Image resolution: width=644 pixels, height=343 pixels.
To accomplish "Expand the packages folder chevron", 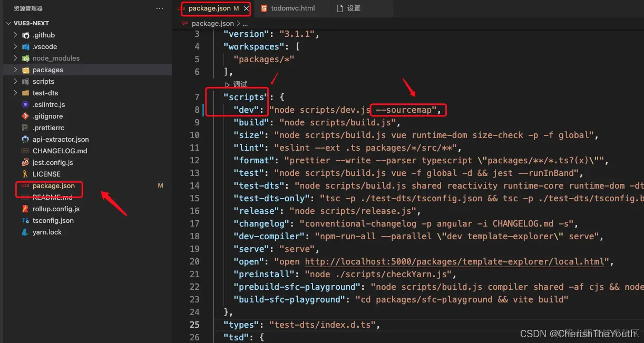I will (x=15, y=70).
